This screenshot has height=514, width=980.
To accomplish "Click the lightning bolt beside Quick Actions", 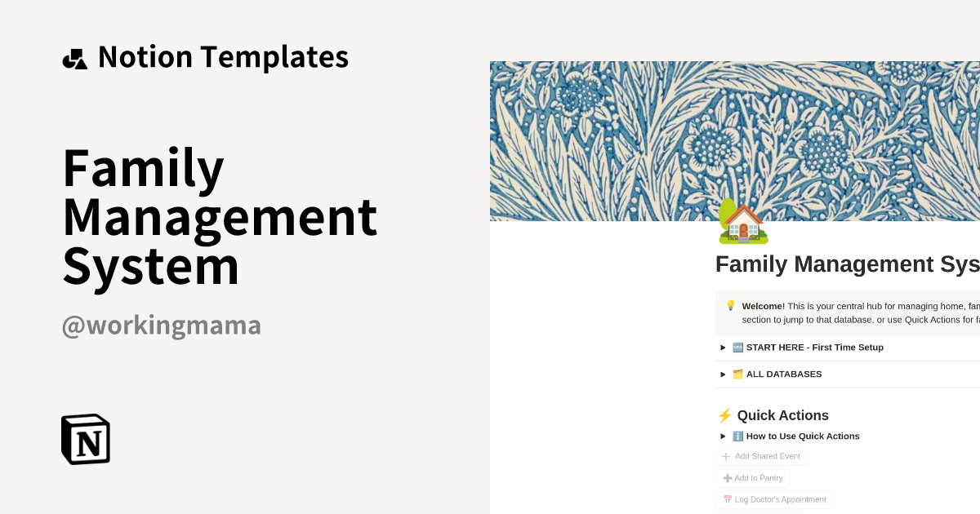I will (724, 415).
